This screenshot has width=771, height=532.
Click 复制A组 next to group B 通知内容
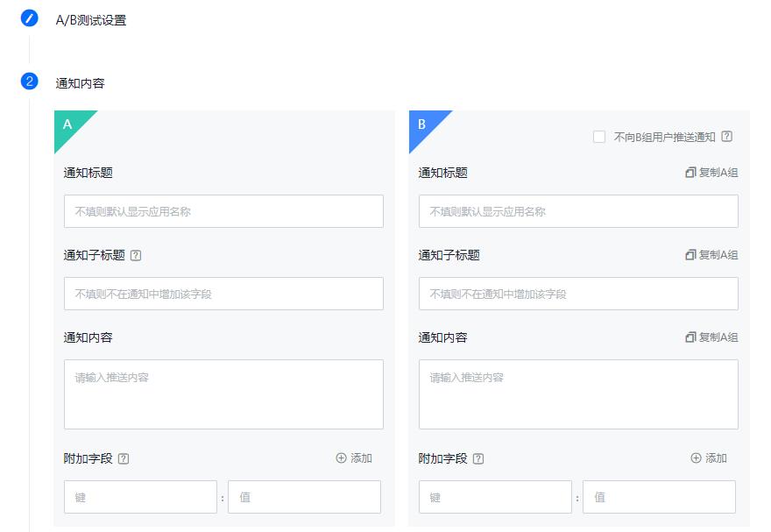tap(711, 337)
